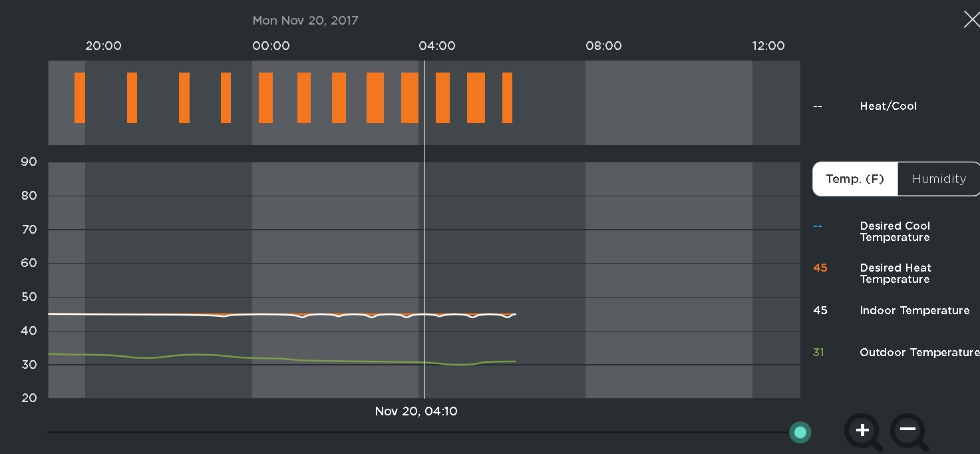Click the last orange heating cycle bar
The height and width of the screenshot is (454, 980).
[507, 98]
